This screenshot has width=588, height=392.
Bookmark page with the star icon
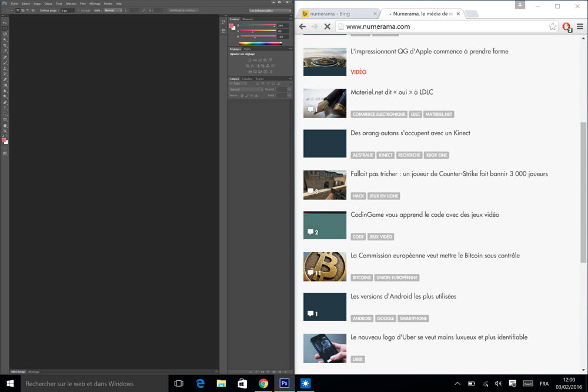pyautogui.click(x=552, y=26)
